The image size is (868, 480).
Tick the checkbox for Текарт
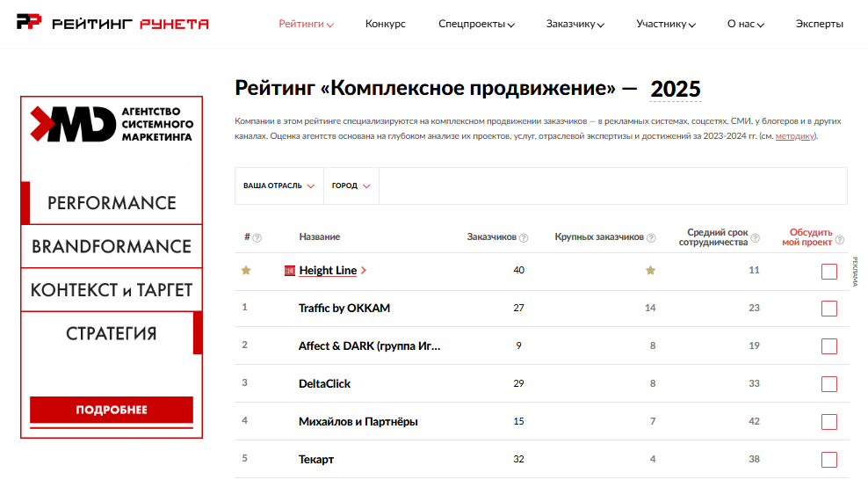[829, 460]
